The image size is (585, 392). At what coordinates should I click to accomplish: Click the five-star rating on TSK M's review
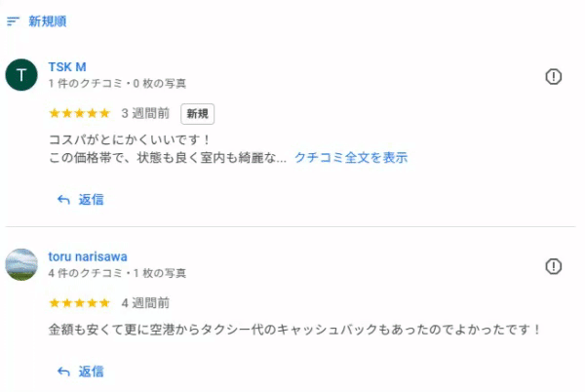(x=80, y=113)
